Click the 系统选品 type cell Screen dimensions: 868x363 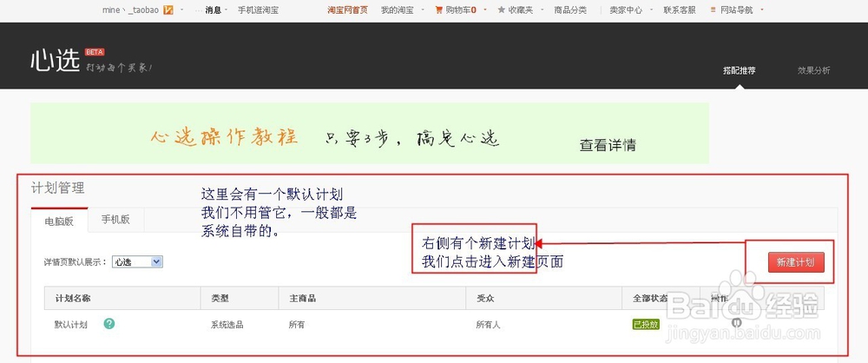[x=227, y=325]
